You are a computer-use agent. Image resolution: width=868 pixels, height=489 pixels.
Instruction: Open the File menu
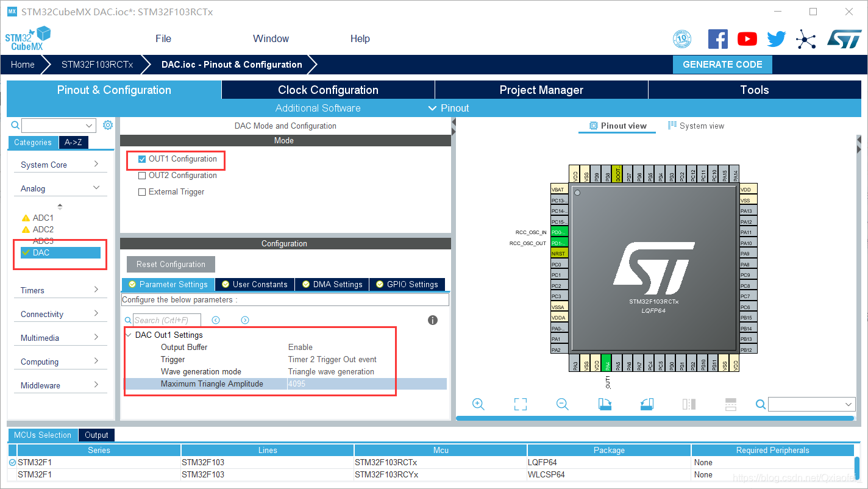163,38
